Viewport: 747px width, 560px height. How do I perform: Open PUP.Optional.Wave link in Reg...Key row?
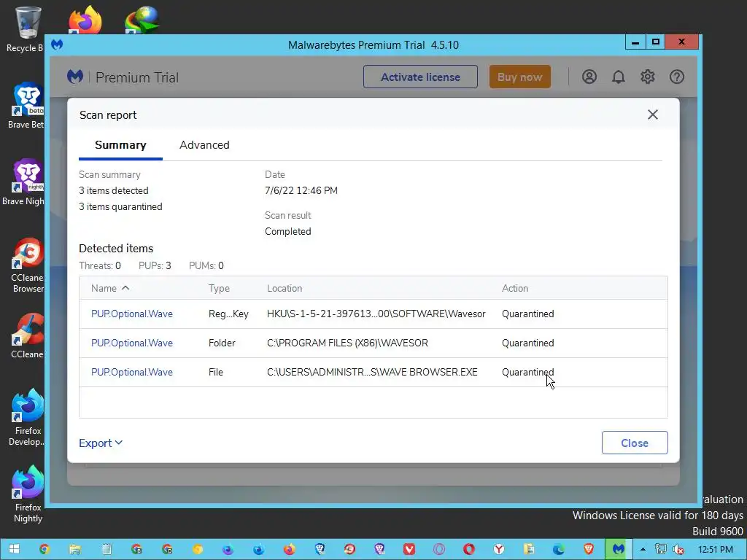132,314
